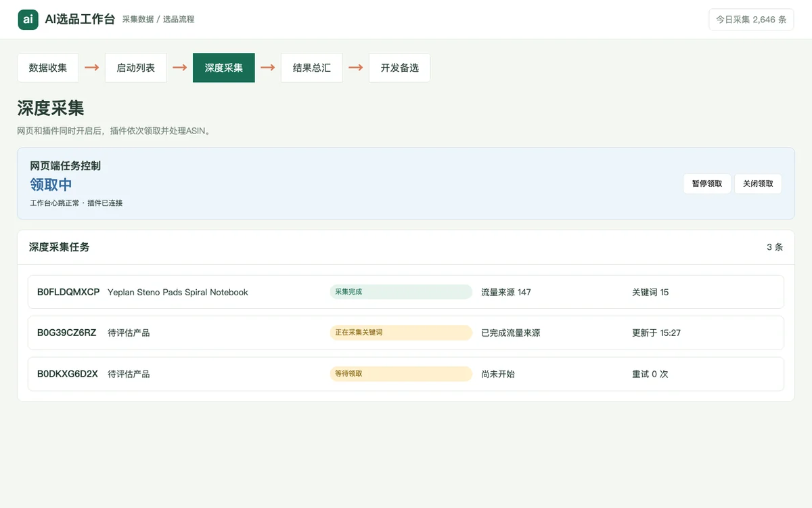Click the 采集完成 status badge
This screenshot has width=812, height=508.
401,292
